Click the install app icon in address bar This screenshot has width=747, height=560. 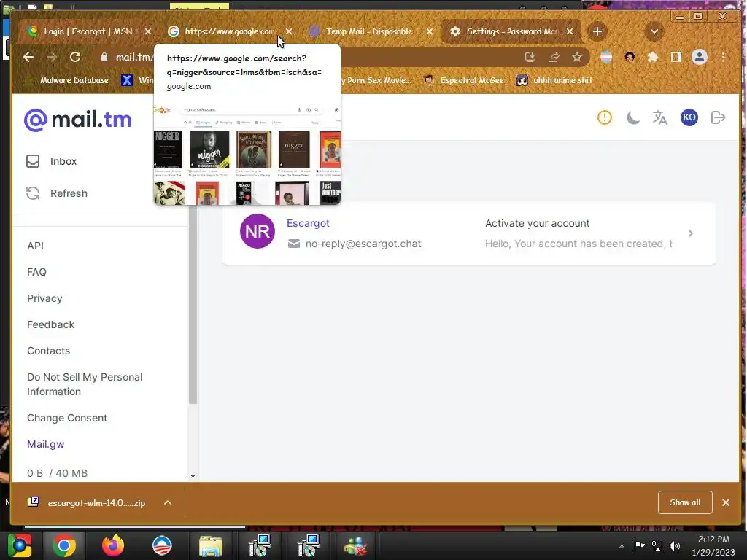point(530,57)
